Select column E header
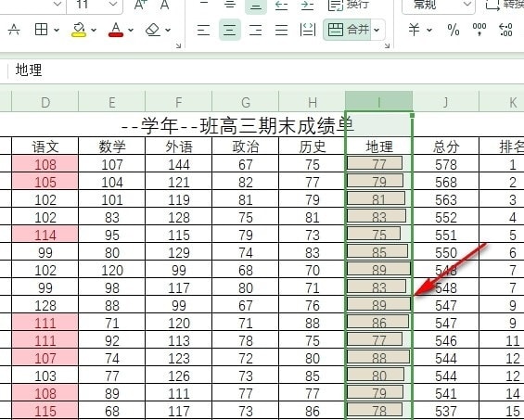The height and width of the screenshot is (420, 524). tap(112, 102)
